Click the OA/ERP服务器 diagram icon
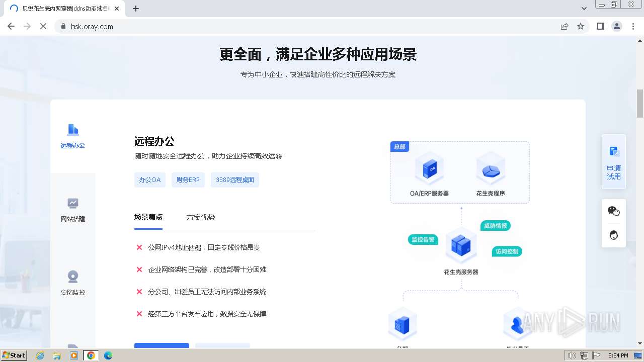The image size is (644, 362). [x=429, y=168]
